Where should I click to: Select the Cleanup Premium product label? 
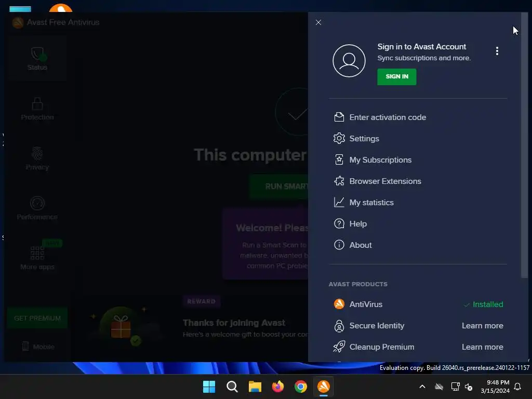pos(382,347)
